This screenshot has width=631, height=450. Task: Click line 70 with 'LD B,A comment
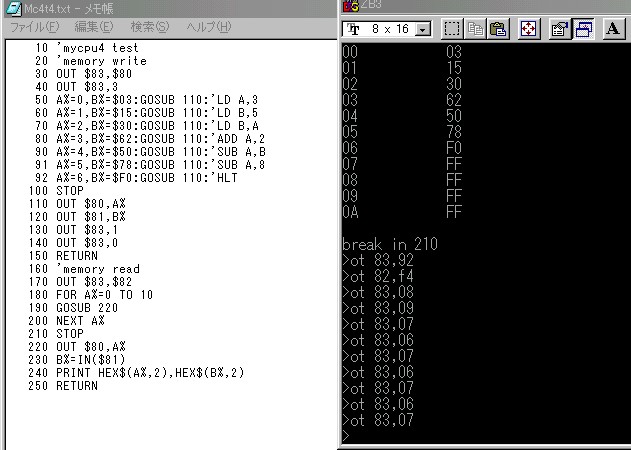tap(146, 126)
